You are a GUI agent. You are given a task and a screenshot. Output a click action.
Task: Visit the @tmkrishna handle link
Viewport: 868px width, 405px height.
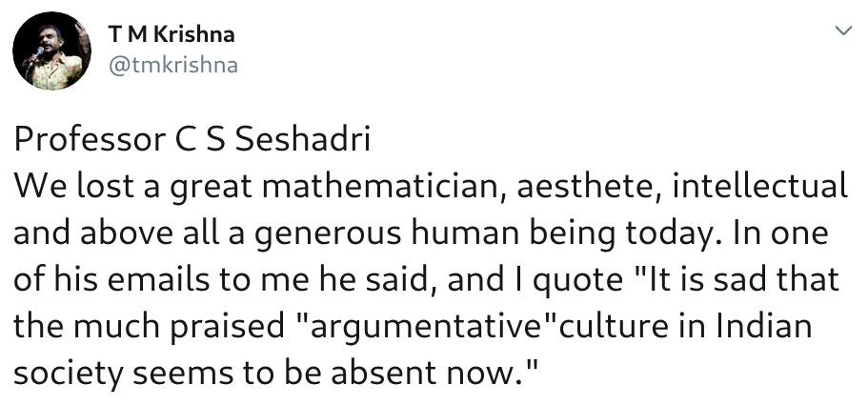click(173, 66)
